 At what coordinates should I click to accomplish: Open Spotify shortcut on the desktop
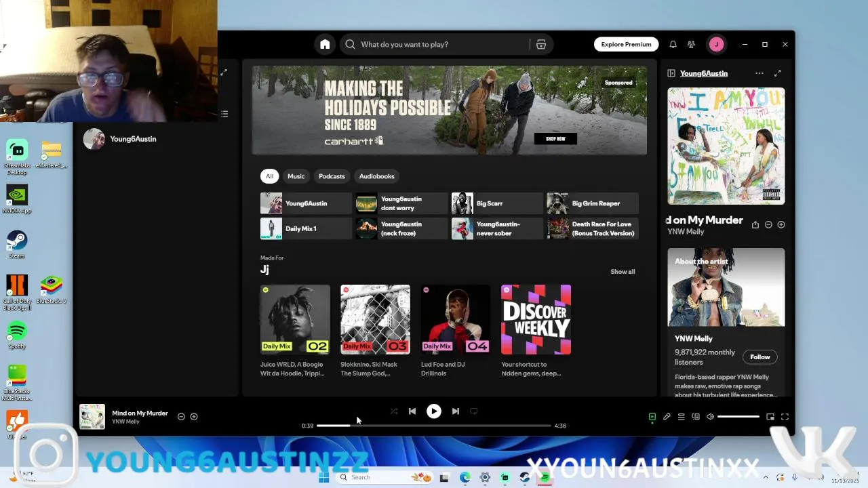pyautogui.click(x=17, y=335)
